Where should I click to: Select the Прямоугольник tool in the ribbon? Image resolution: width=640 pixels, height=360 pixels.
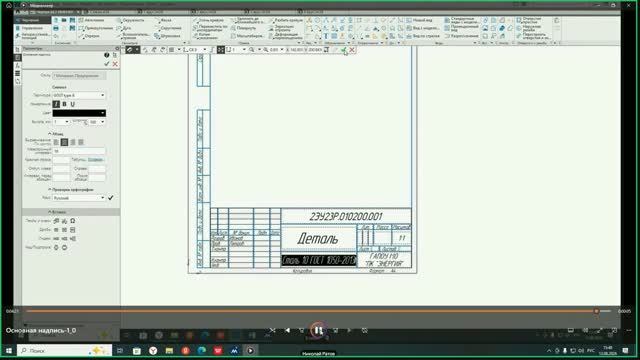96,28
